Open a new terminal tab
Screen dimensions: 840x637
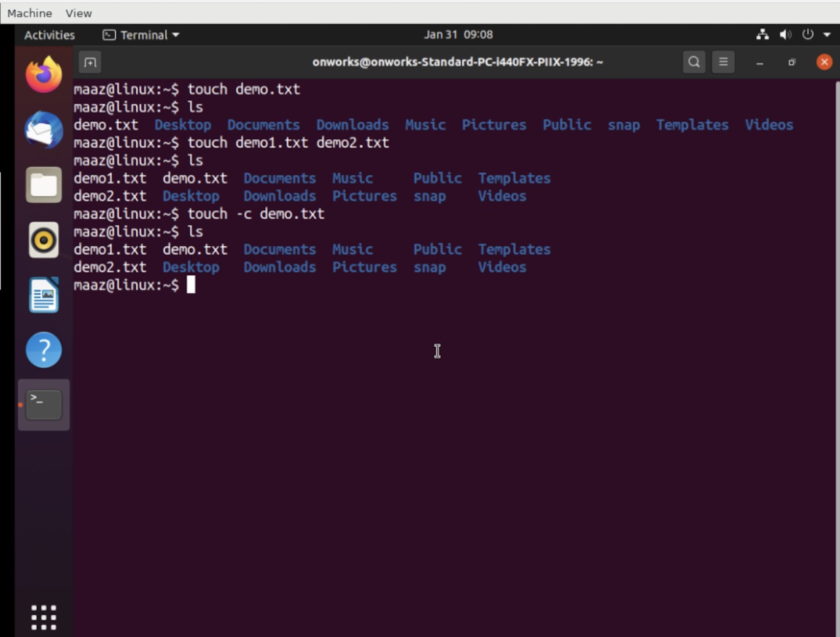click(90, 62)
